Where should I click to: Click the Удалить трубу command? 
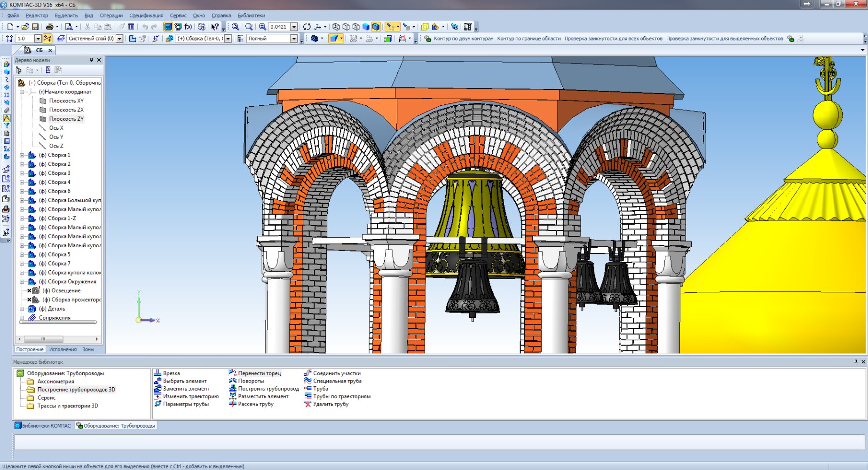[x=331, y=404]
